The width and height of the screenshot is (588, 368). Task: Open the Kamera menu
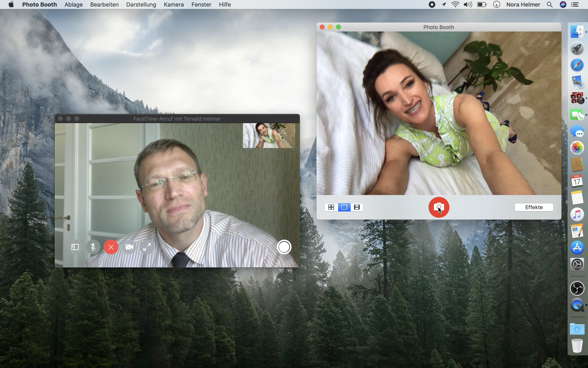pos(174,4)
